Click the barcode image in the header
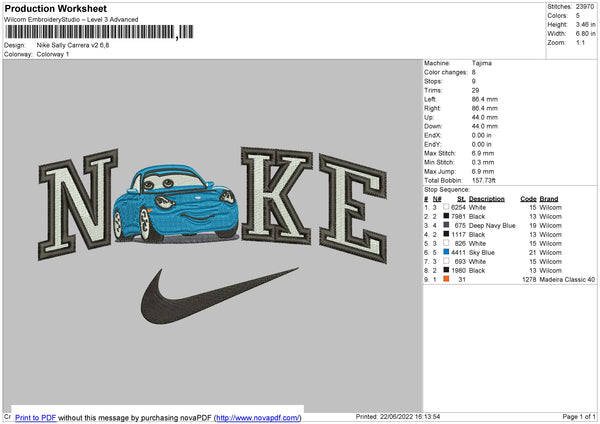600x424 pixels. click(x=99, y=32)
